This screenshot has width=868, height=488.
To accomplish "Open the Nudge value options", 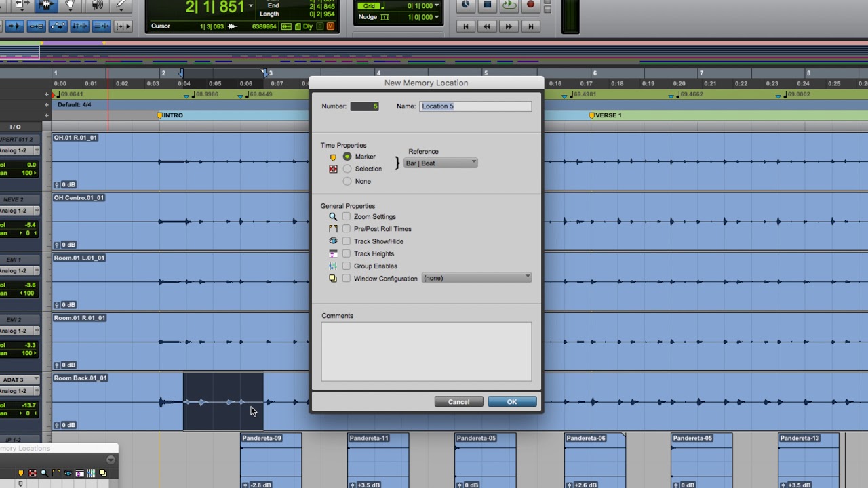I will [x=436, y=17].
